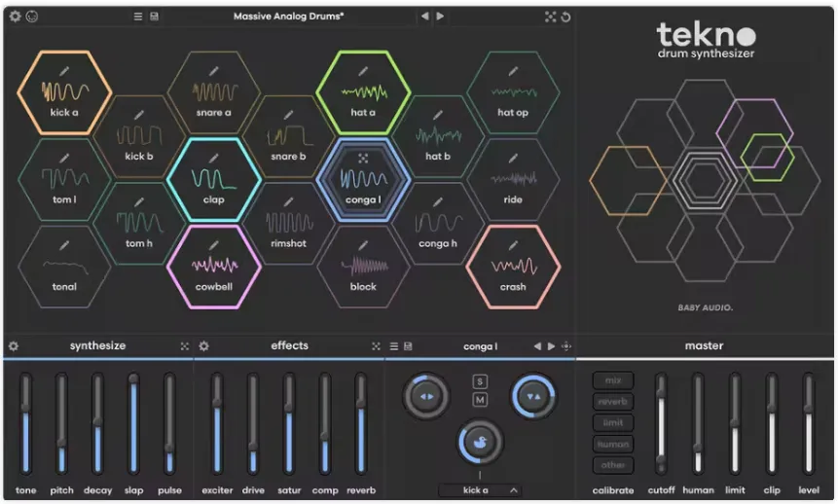
Task: Select previous conga l preset with left arrow
Action: [537, 346]
